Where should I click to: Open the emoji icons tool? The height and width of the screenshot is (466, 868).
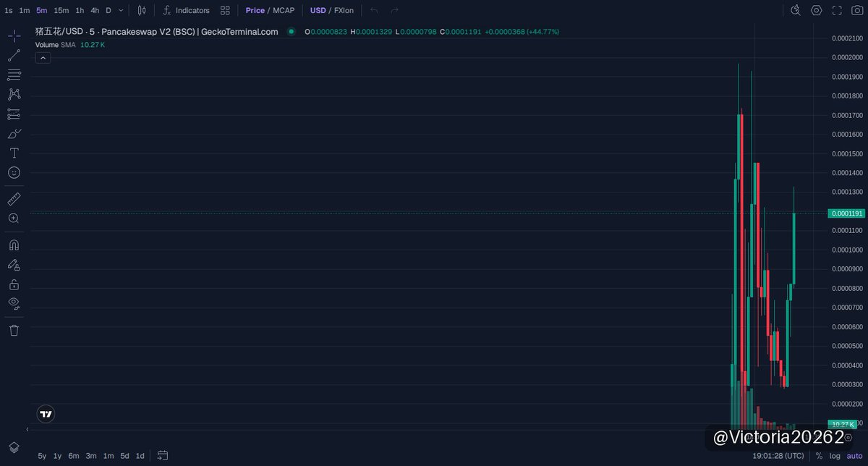[14, 172]
